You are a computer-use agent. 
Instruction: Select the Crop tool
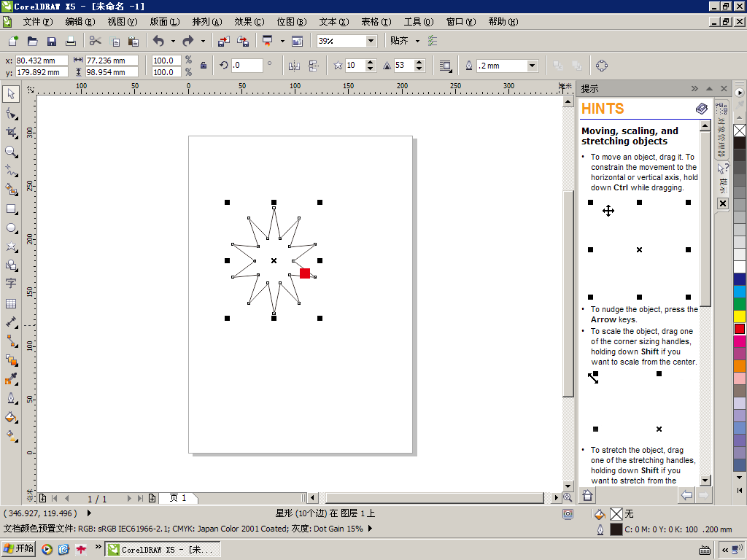pyautogui.click(x=11, y=132)
